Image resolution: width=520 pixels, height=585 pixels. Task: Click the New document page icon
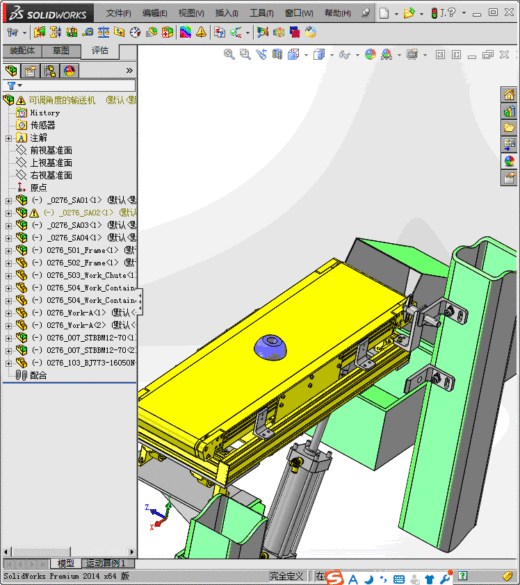[x=384, y=13]
